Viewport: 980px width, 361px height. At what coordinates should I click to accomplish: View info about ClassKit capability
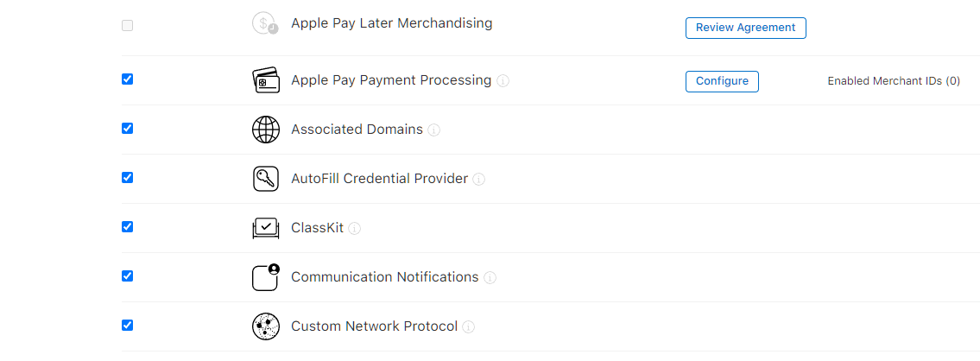(x=355, y=229)
